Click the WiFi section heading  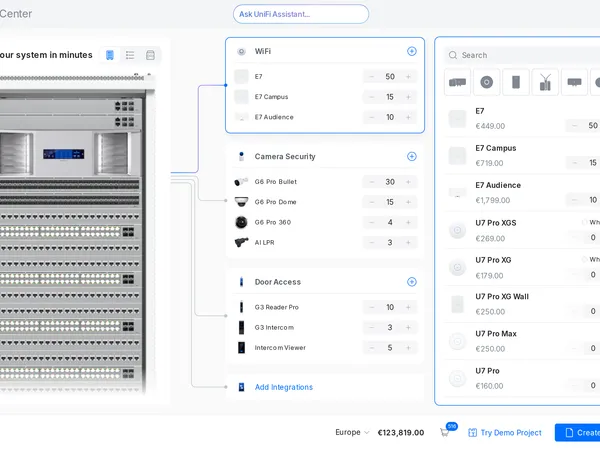pyautogui.click(x=263, y=51)
